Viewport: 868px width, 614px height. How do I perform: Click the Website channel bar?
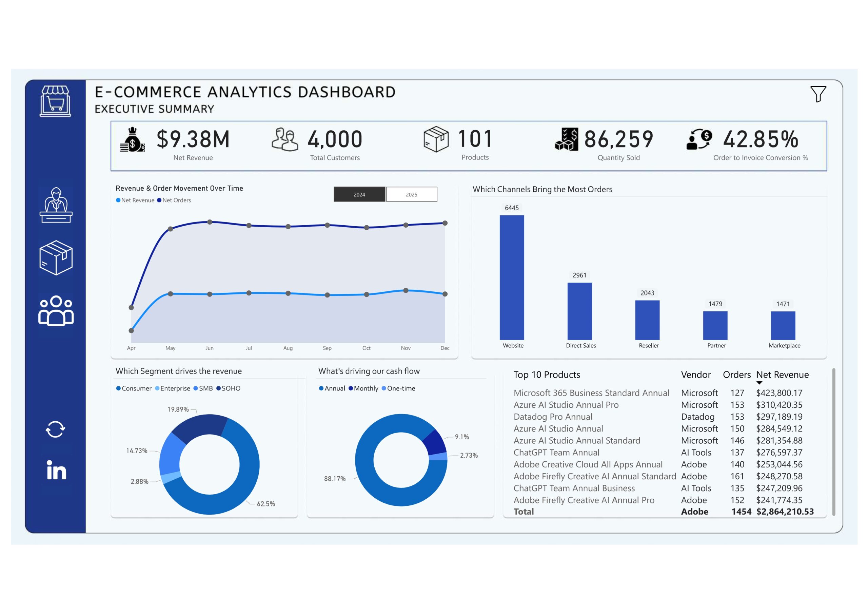point(512,277)
